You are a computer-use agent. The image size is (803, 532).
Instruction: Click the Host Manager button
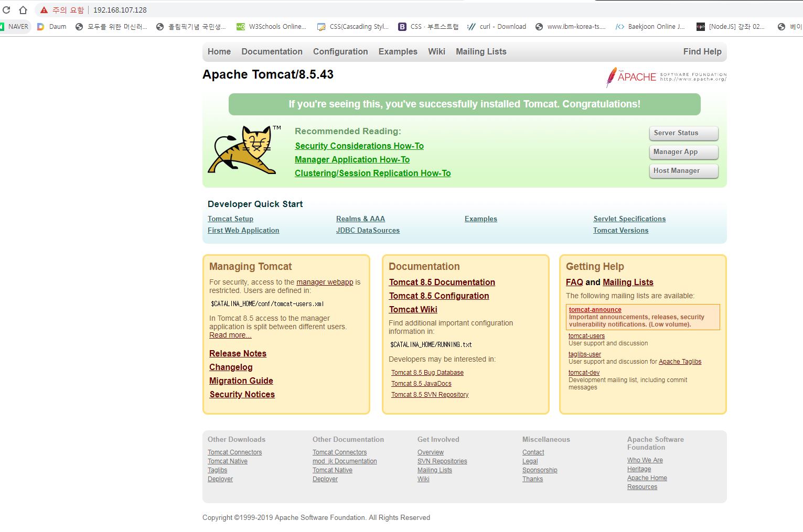[683, 171]
